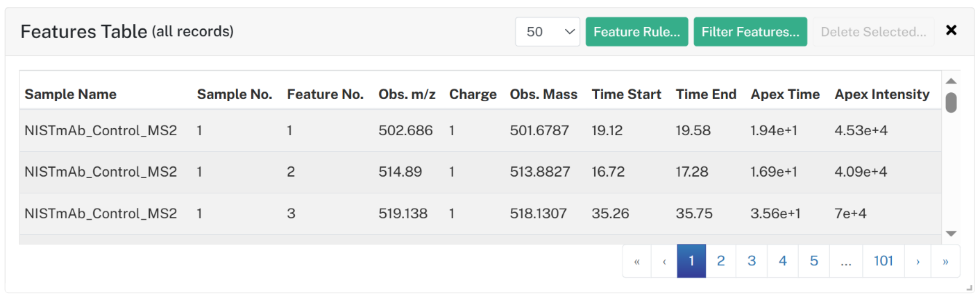Click the vertical scrollbar thumb
The height and width of the screenshot is (298, 980).
(951, 102)
